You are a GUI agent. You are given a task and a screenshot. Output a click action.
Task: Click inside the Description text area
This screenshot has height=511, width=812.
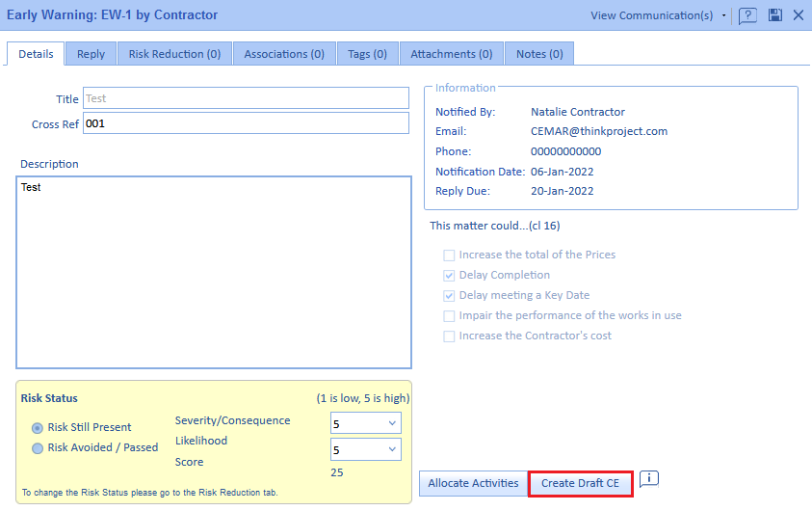click(x=214, y=272)
